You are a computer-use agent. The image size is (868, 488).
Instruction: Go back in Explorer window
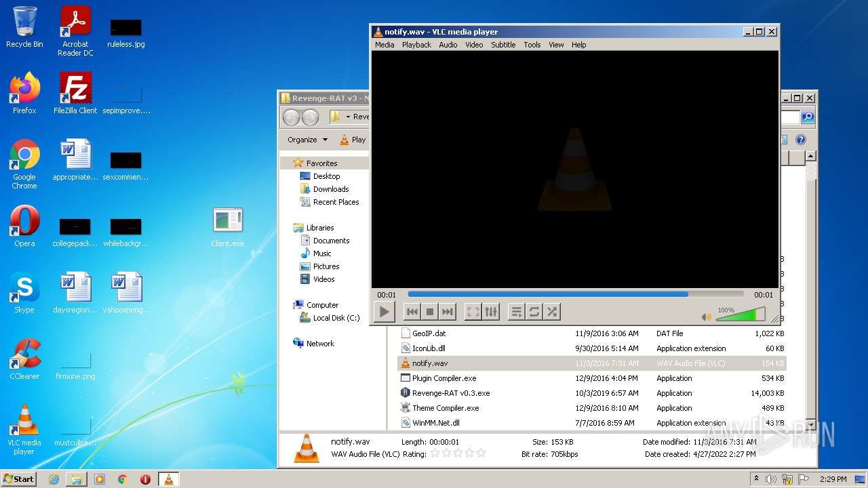[291, 117]
